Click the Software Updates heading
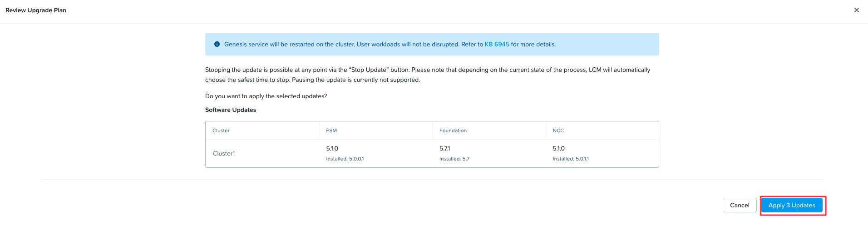This screenshot has height=231, width=868. point(231,110)
